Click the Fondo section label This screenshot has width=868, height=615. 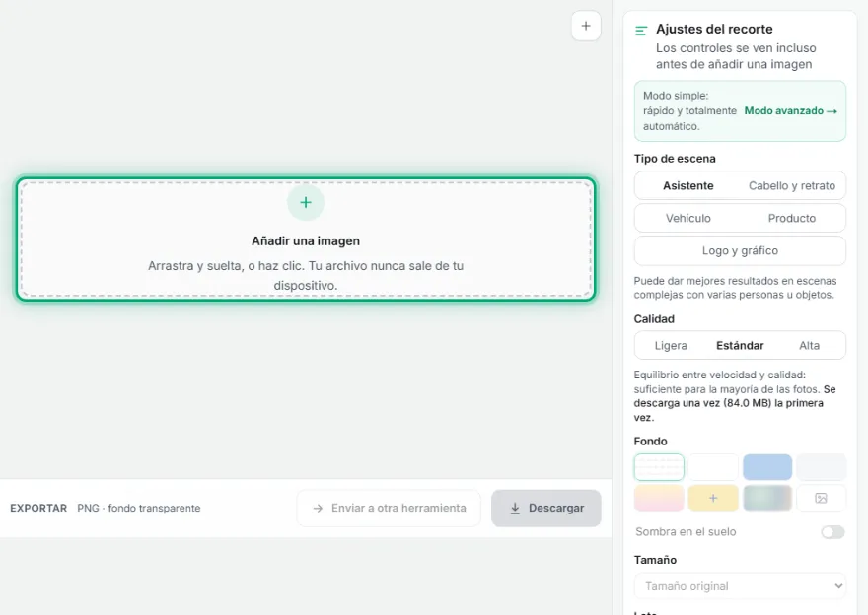pyautogui.click(x=650, y=442)
